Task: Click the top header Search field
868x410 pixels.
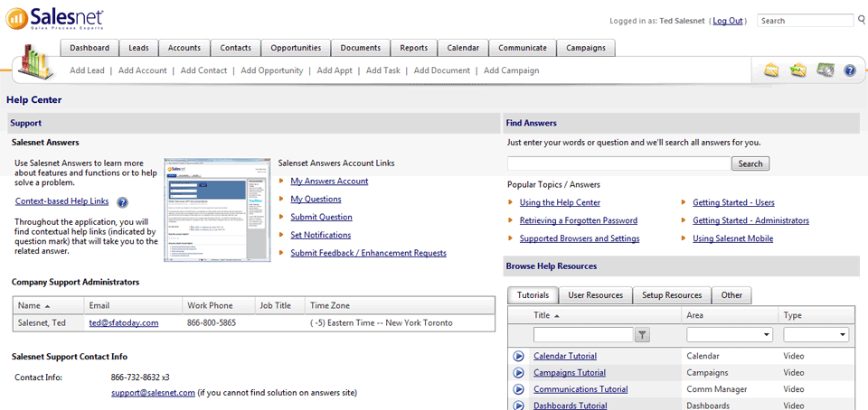Action: (806, 21)
